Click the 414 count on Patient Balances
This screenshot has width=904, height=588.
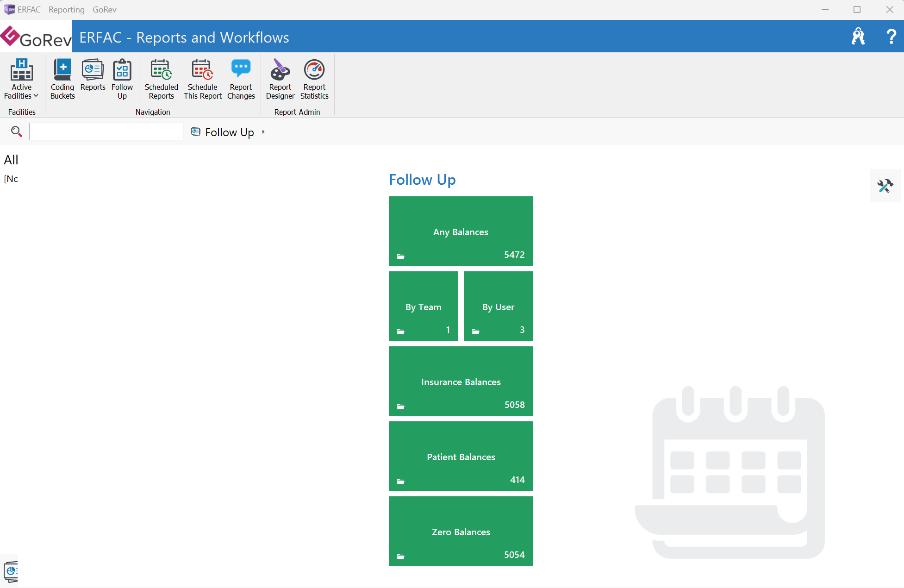click(517, 480)
